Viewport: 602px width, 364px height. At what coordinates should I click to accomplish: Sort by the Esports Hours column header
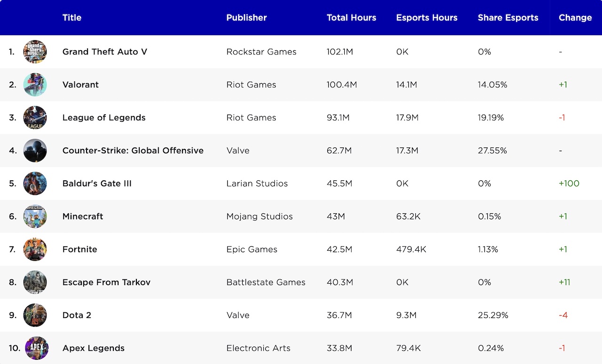tap(427, 18)
